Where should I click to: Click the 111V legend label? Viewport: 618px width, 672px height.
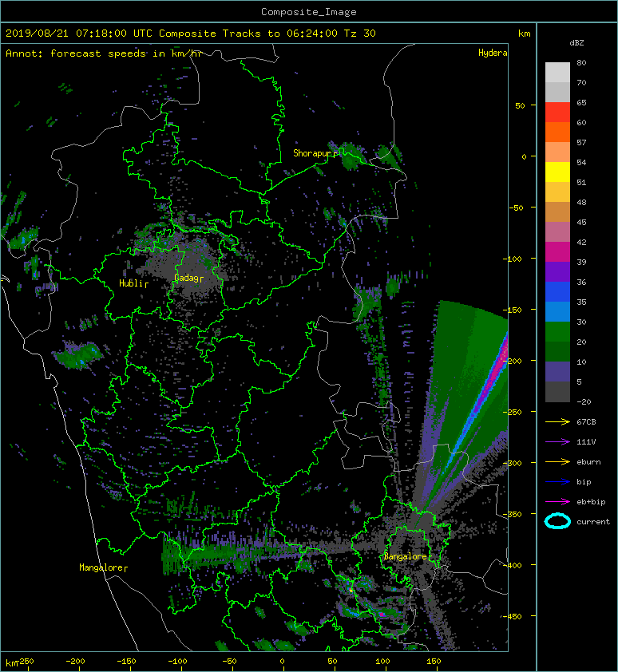586,442
